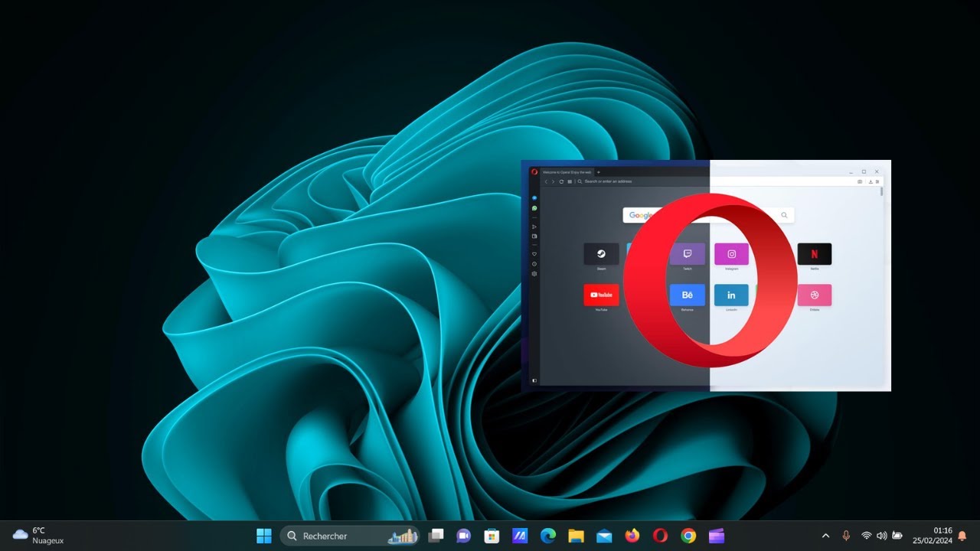Open Opera downloads icon
The image size is (980, 551).
pyautogui.click(x=871, y=181)
